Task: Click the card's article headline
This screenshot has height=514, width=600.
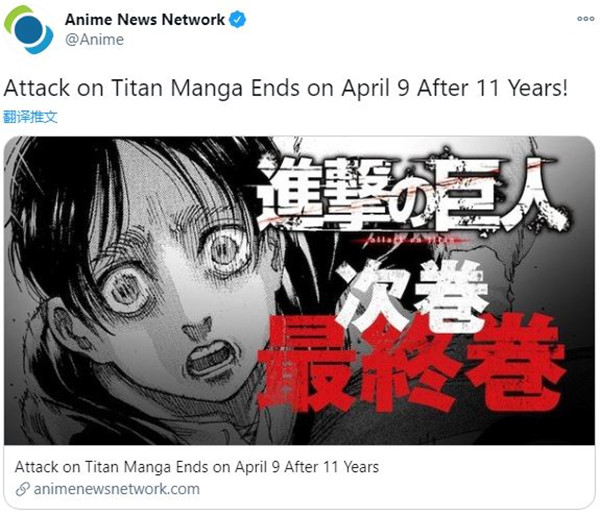Action: (197, 467)
